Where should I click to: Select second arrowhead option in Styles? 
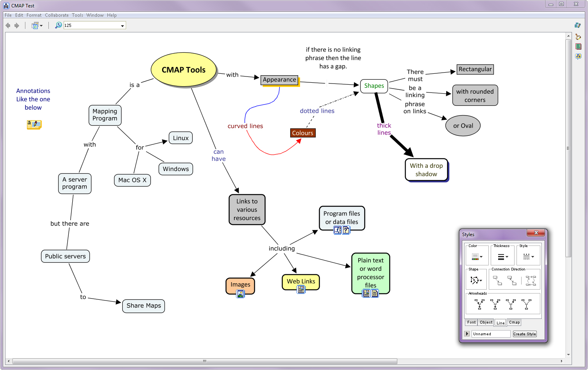[x=495, y=304]
